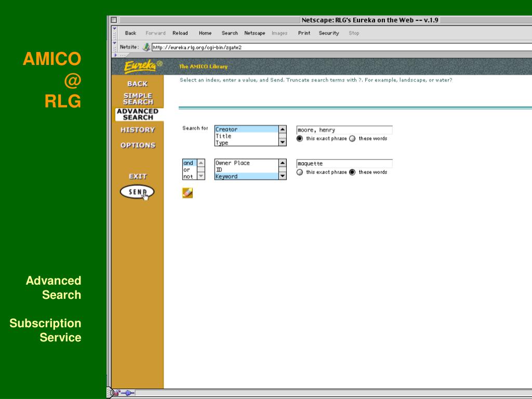The width and height of the screenshot is (532, 399).
Task: Click the Images toolbar button
Action: [279, 33]
